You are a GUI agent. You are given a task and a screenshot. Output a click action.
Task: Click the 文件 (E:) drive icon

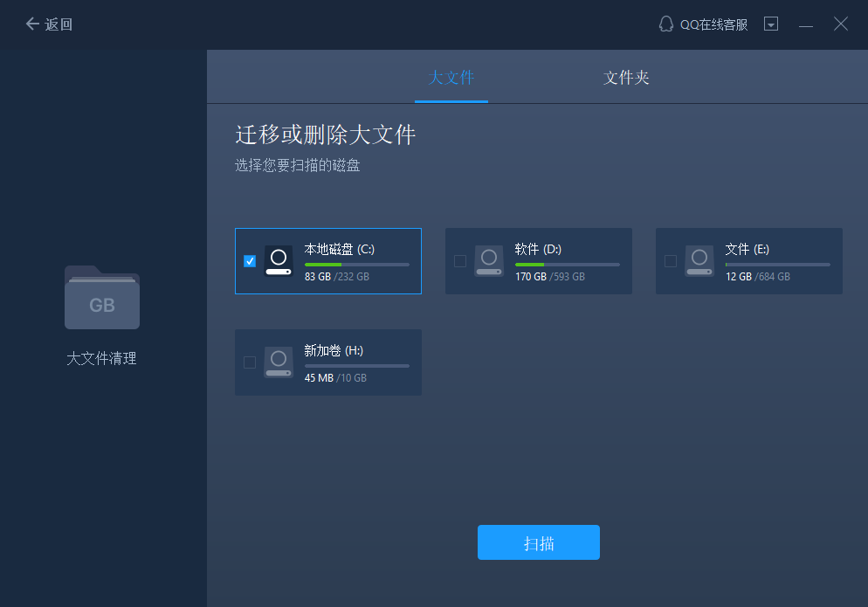tap(699, 261)
